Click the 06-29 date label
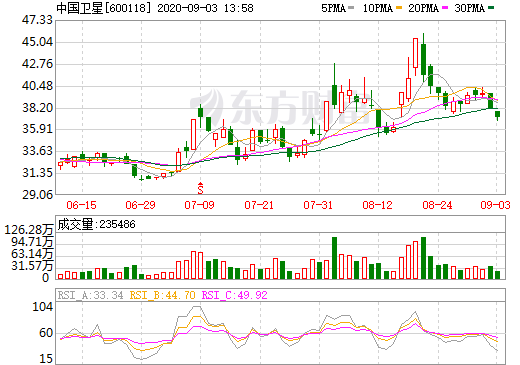520x365 pixels. coord(140,205)
